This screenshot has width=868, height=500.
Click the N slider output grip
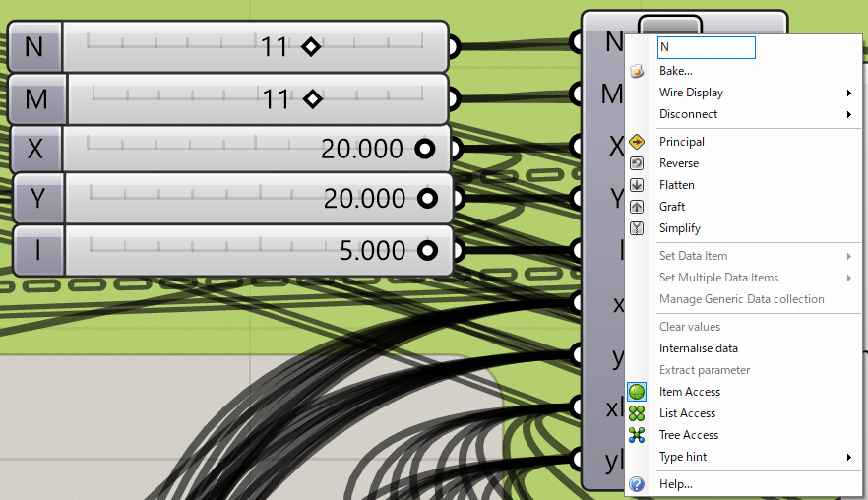(x=454, y=47)
